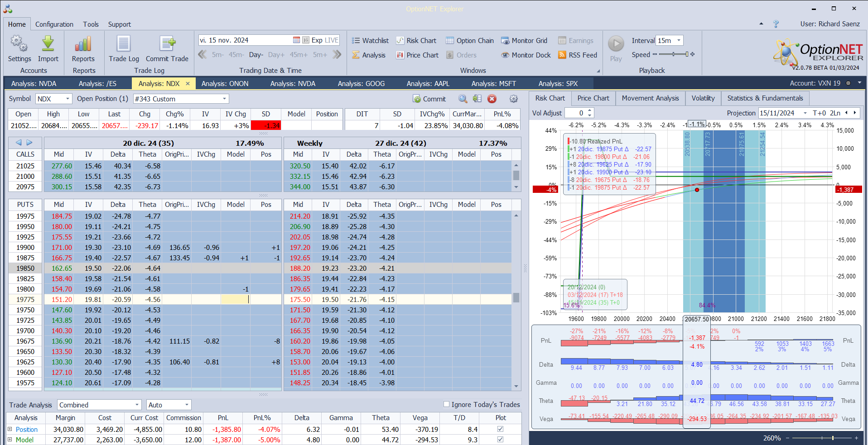This screenshot has height=445, width=868.
Task: Switch to the Analysis: GOOG tab
Action: point(361,83)
